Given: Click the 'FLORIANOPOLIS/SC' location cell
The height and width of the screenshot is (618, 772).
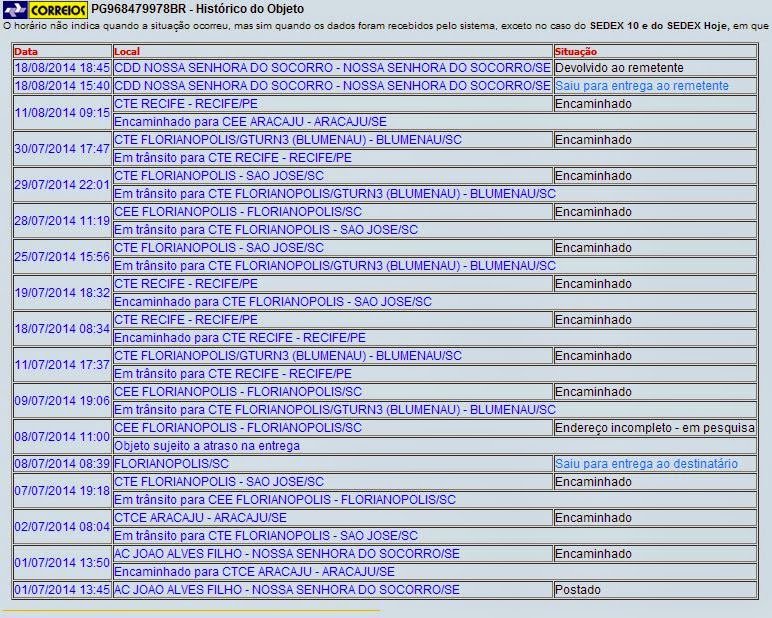Looking at the screenshot, I should click(x=333, y=464).
